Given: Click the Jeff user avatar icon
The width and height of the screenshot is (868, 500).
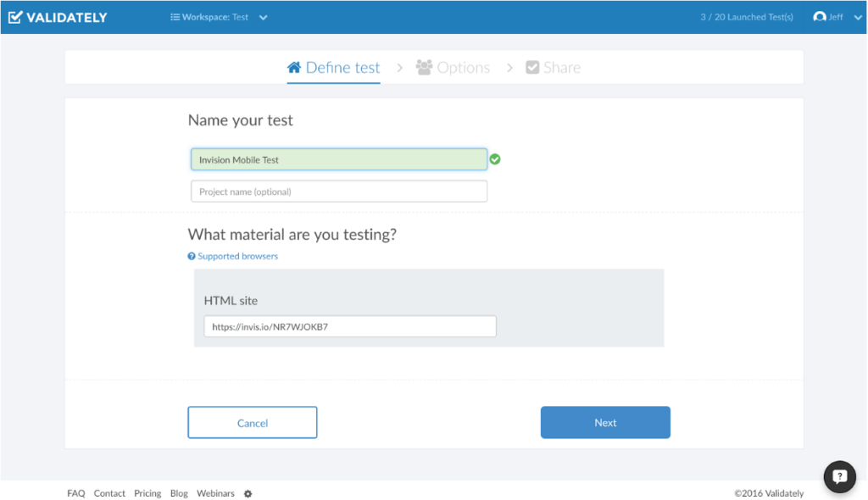Looking at the screenshot, I should pos(820,17).
